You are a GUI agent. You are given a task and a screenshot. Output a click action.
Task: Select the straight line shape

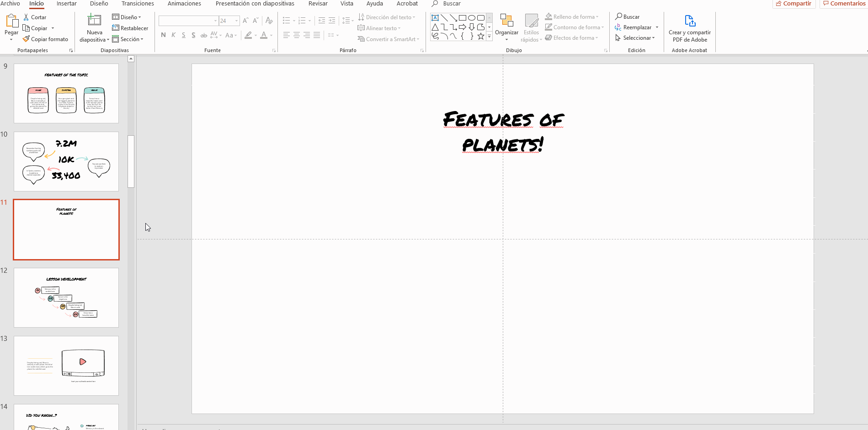[x=444, y=18]
